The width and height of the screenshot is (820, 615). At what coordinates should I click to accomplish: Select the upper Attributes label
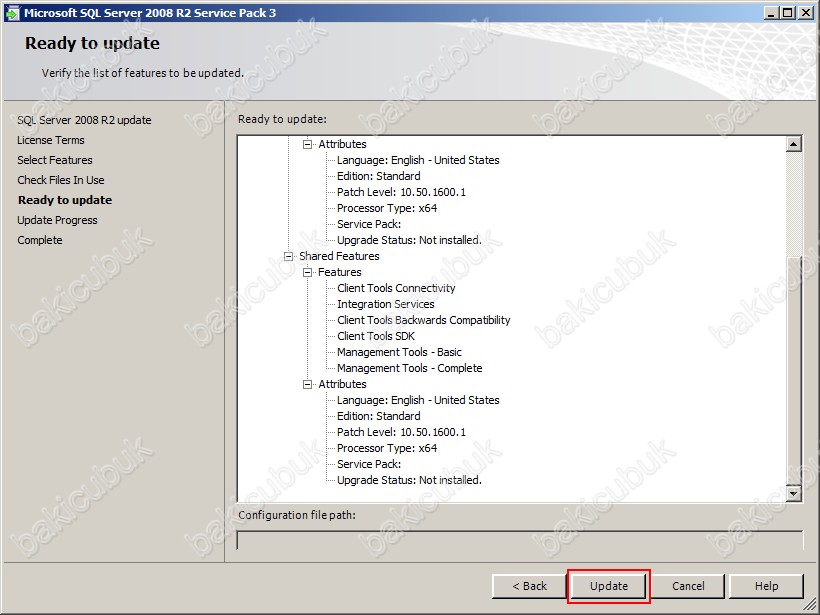(342, 144)
